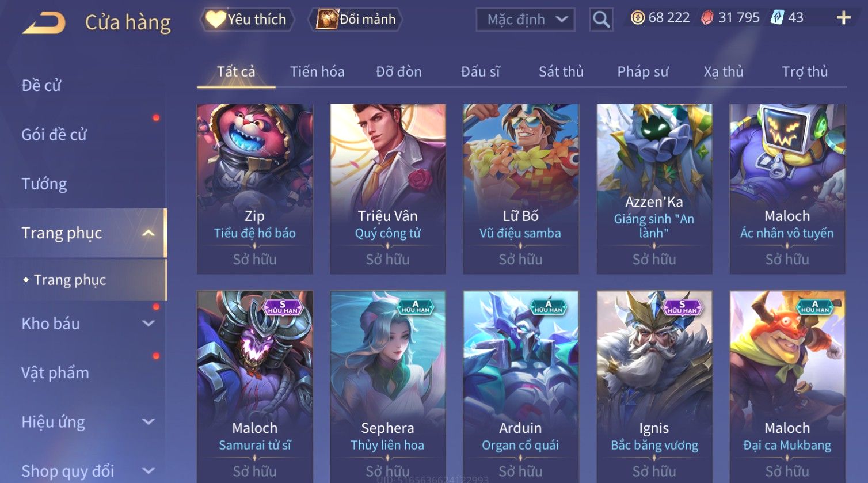Image resolution: width=868 pixels, height=483 pixels.
Task: Click the blue voucher currency icon
Action: point(777,17)
